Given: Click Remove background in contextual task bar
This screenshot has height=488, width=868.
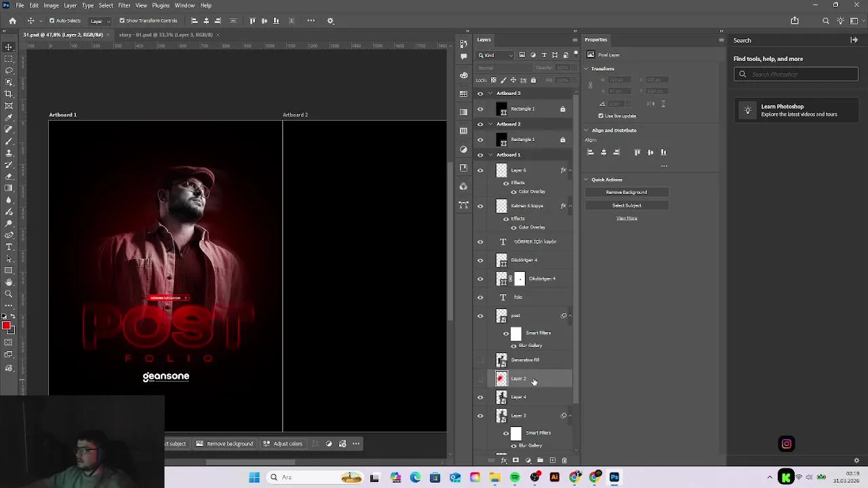Looking at the screenshot, I should (x=224, y=444).
